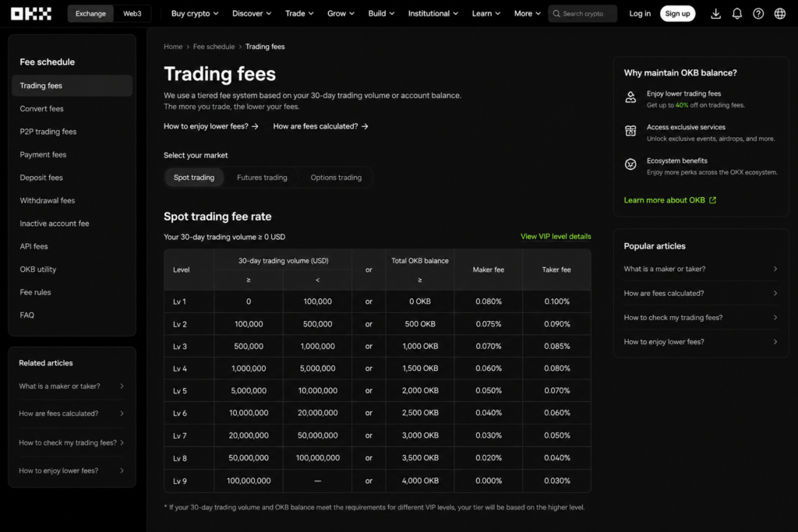
Task: Click arrow next to How are fees calculated
Action: coord(365,126)
